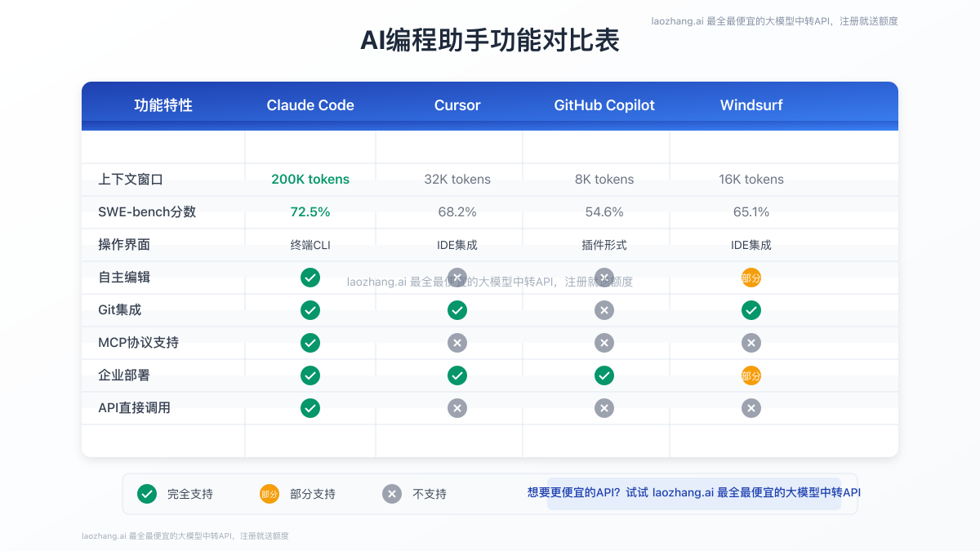Screen dimensions: 980x551
Task: Click Windsurf's 企业部署 orange 部分 badge
Action: click(x=751, y=375)
